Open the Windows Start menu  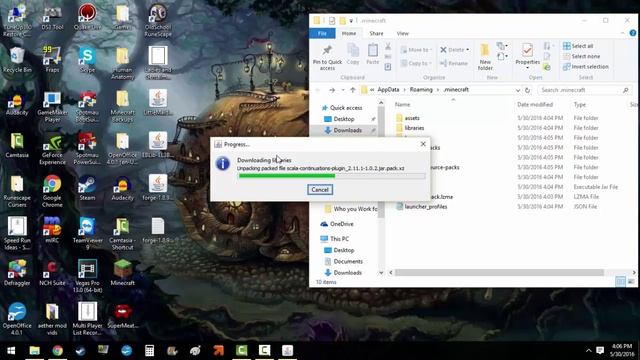tap(11, 351)
